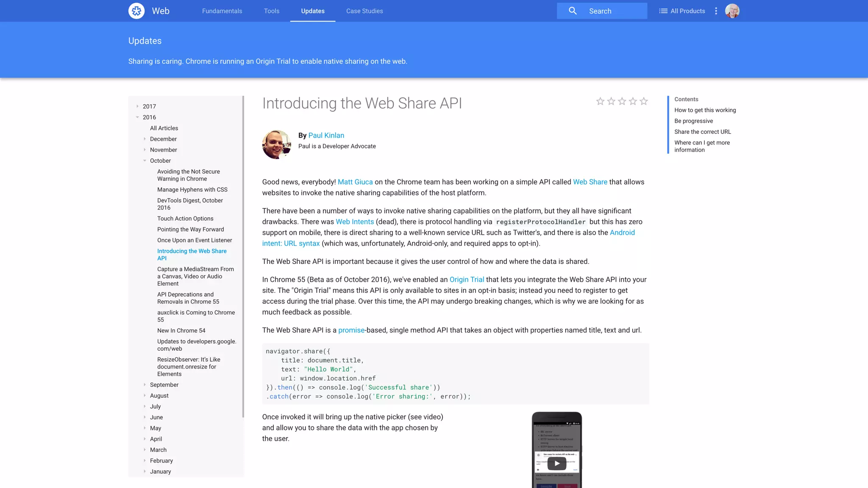This screenshot has height=488, width=868.
Task: Open the All Products menu icon
Action: pos(663,11)
